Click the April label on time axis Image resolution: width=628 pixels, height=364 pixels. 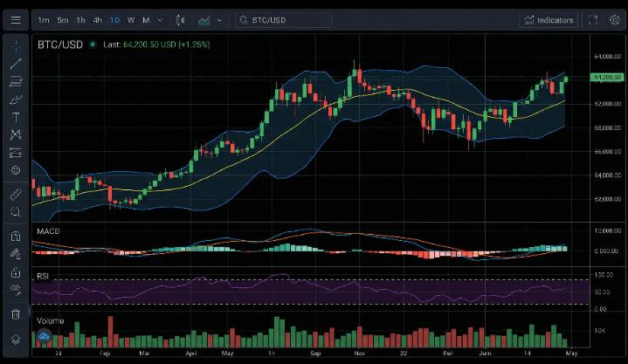[191, 354]
